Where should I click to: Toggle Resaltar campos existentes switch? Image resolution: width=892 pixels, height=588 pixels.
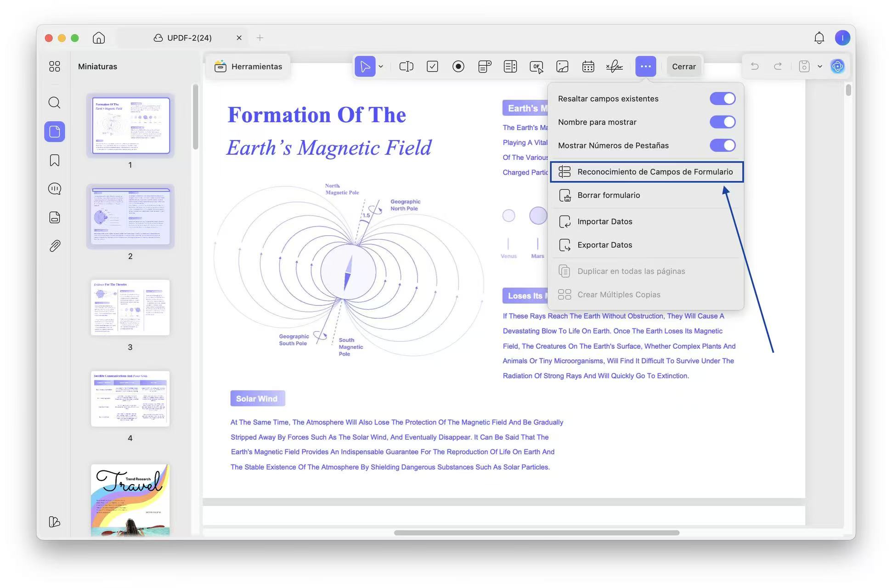[x=722, y=99]
